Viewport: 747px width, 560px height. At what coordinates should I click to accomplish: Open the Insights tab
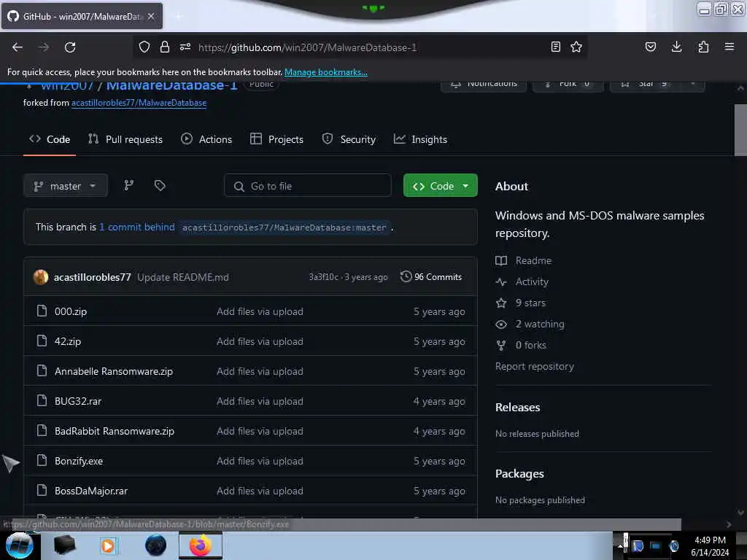click(420, 139)
